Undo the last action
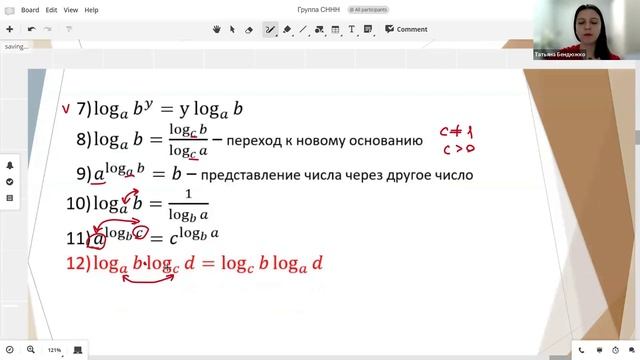Screen dimensions: 640x360 coord(31,29)
